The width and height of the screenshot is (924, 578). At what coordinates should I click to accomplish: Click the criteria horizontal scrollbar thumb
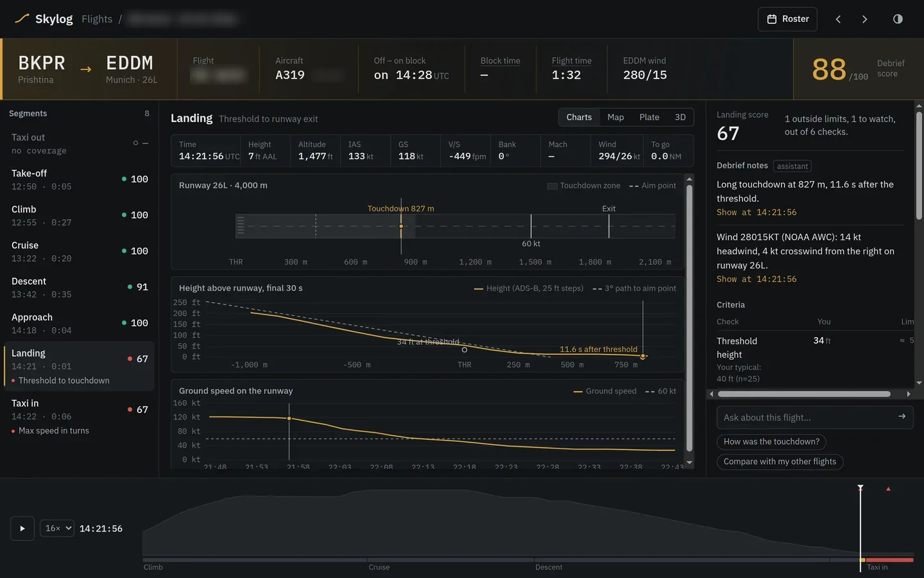coord(804,394)
